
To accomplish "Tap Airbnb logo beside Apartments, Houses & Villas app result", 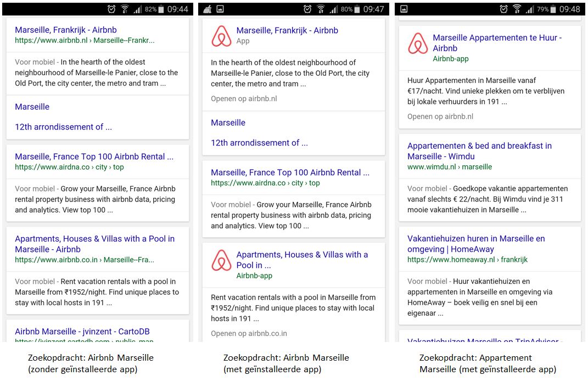I will click(222, 260).
